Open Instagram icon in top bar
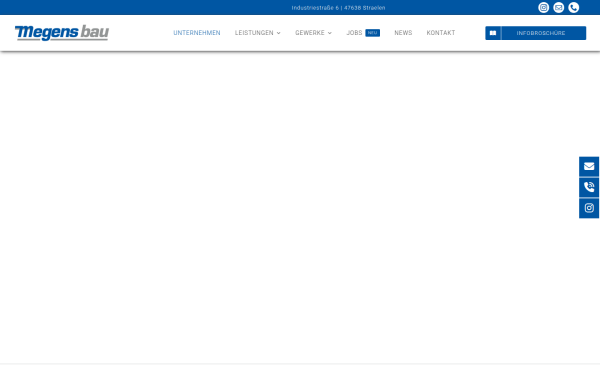Image resolution: width=600 pixels, height=375 pixels. pyautogui.click(x=543, y=8)
